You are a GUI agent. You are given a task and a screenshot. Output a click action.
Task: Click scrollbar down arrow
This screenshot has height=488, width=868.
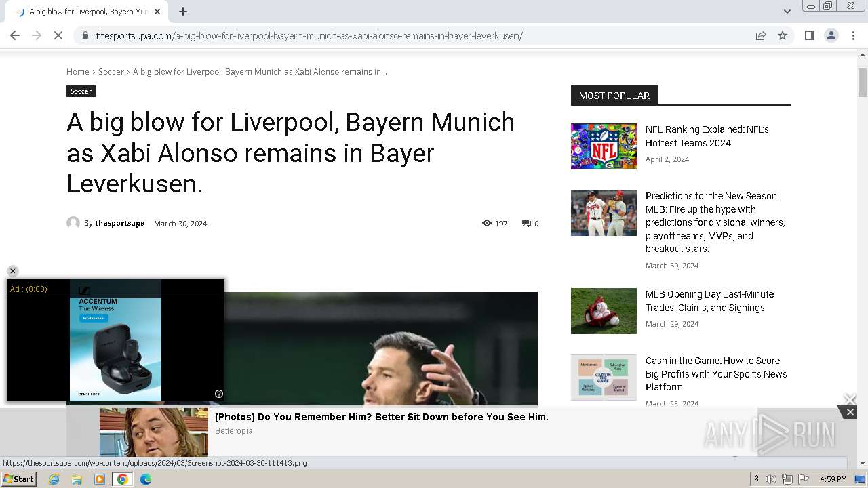coord(863,463)
